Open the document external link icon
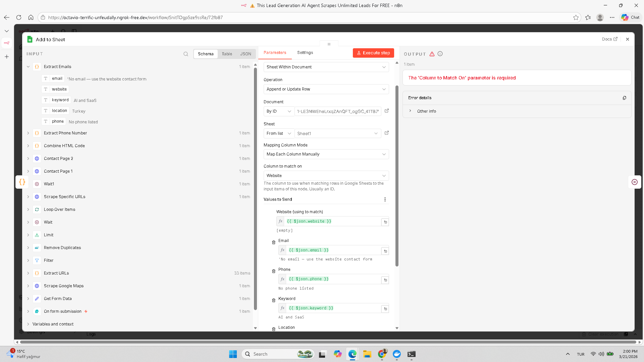The height and width of the screenshot is (362, 644). (x=387, y=111)
